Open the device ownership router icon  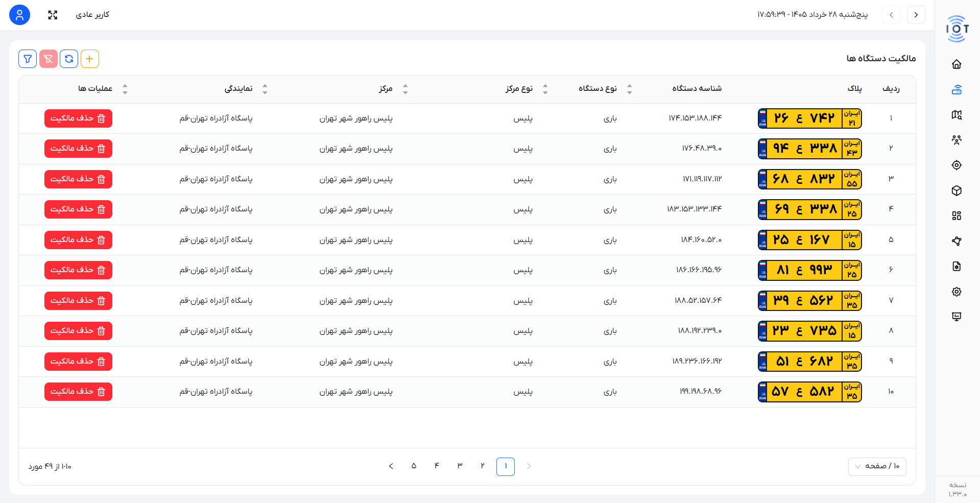pyautogui.click(x=957, y=89)
